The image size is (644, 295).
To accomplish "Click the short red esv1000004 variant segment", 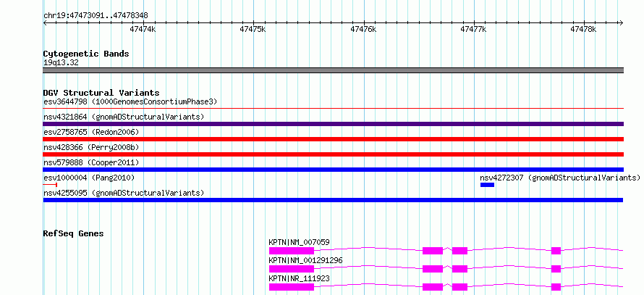I will (50, 185).
